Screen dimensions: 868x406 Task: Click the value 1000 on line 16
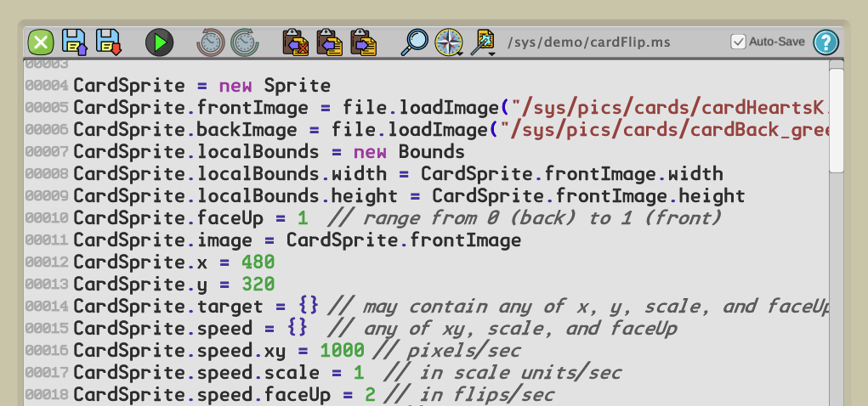pos(342,351)
